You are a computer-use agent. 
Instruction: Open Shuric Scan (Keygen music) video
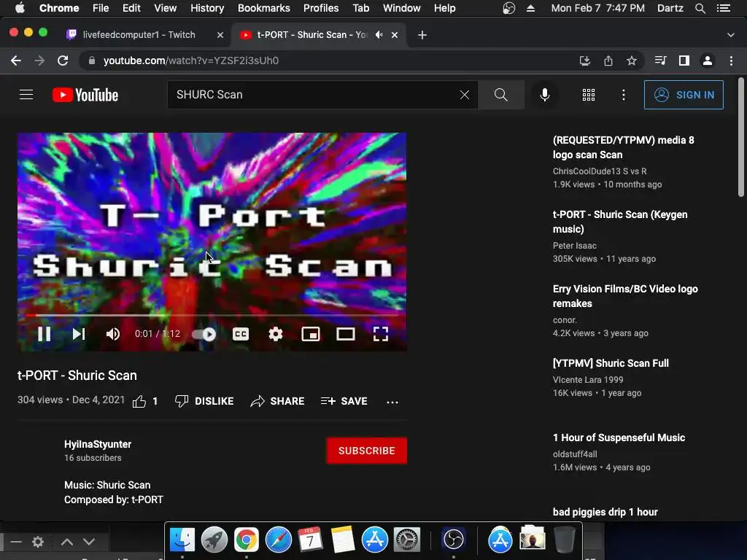click(x=620, y=222)
